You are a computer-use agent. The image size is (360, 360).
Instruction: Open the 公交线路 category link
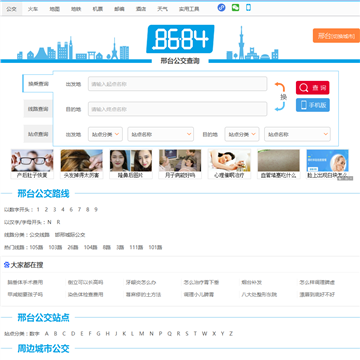click(x=39, y=235)
